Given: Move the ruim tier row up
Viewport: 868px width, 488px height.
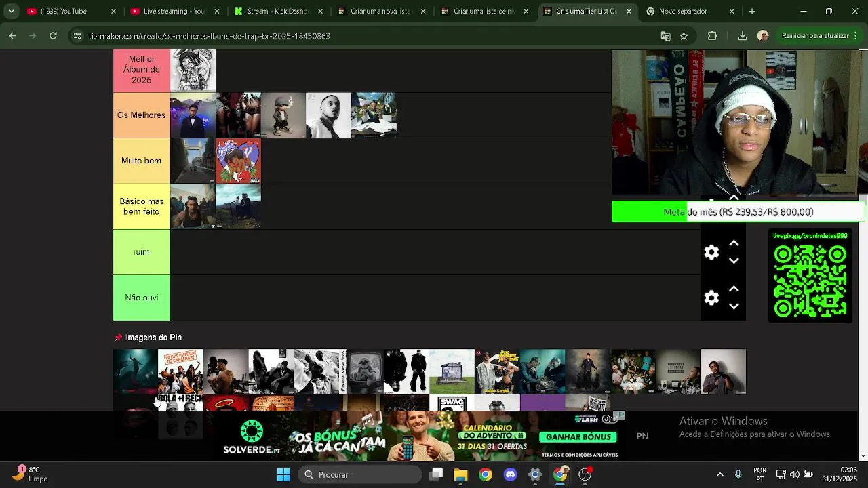Looking at the screenshot, I should pos(734,243).
